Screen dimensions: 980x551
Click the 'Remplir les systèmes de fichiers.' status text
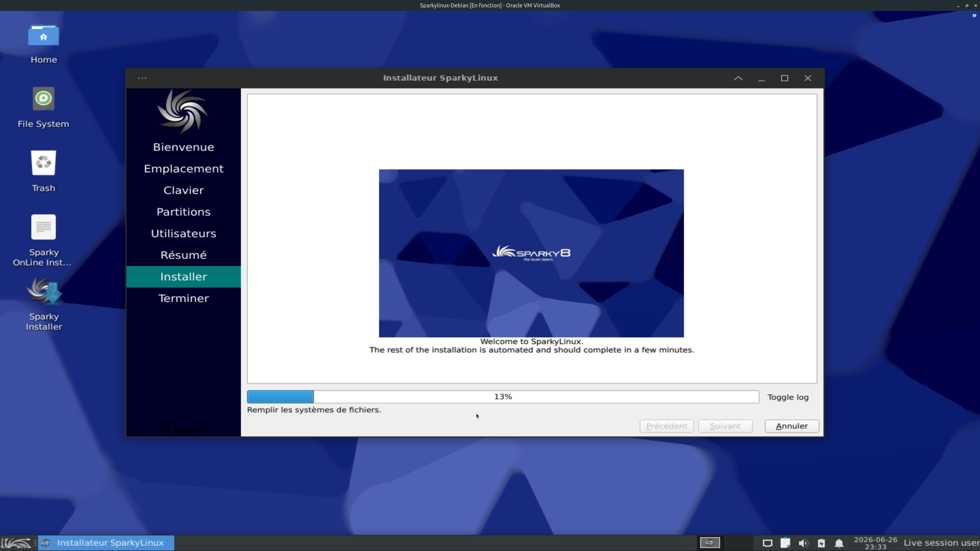point(314,410)
